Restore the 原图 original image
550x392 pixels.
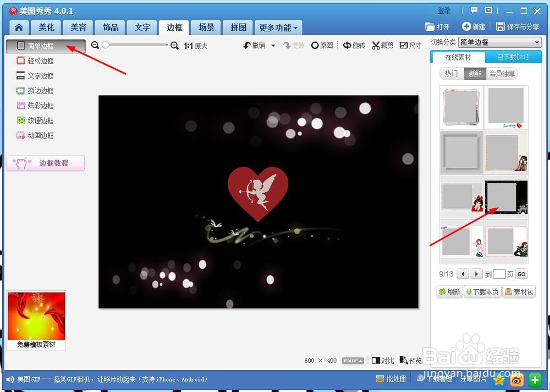tap(322, 45)
